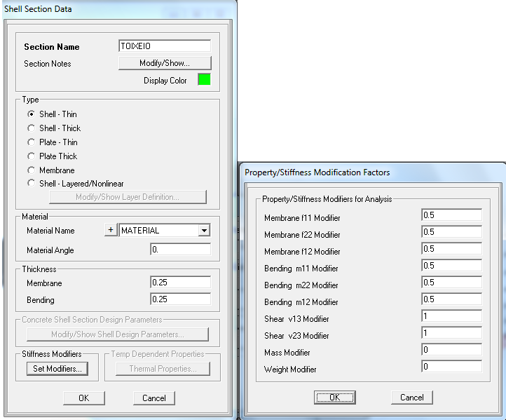Click the Display Color label

tap(165, 81)
